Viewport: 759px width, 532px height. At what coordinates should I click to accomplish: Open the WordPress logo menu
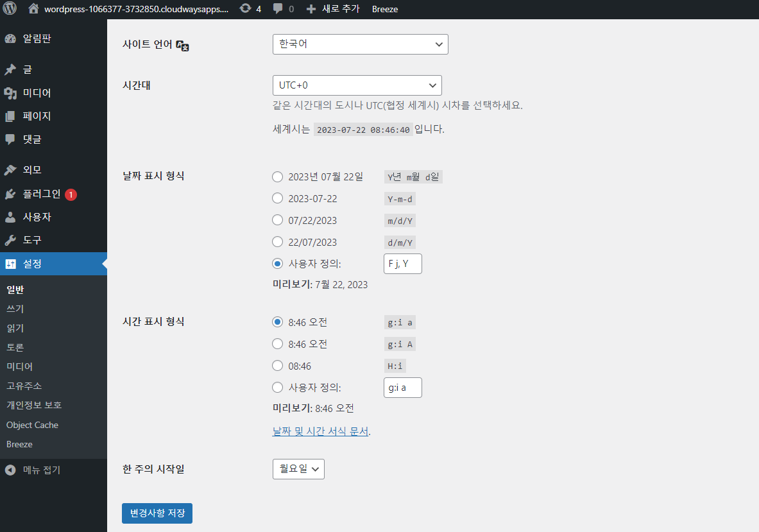tap(10, 9)
